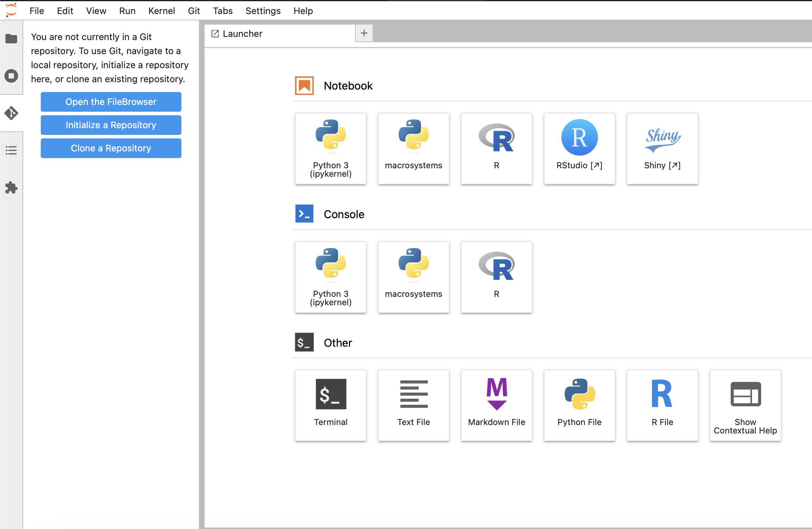Click Open the FileBrowser button

[x=111, y=102]
